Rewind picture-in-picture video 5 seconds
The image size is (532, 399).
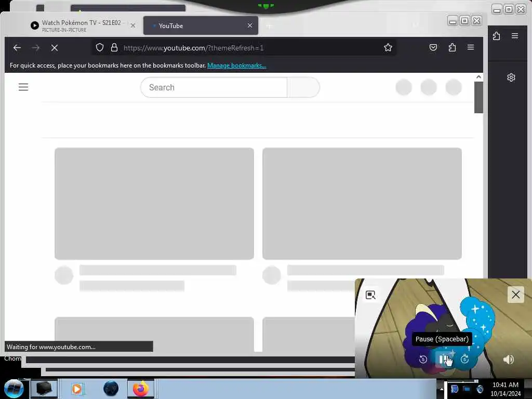click(423, 360)
